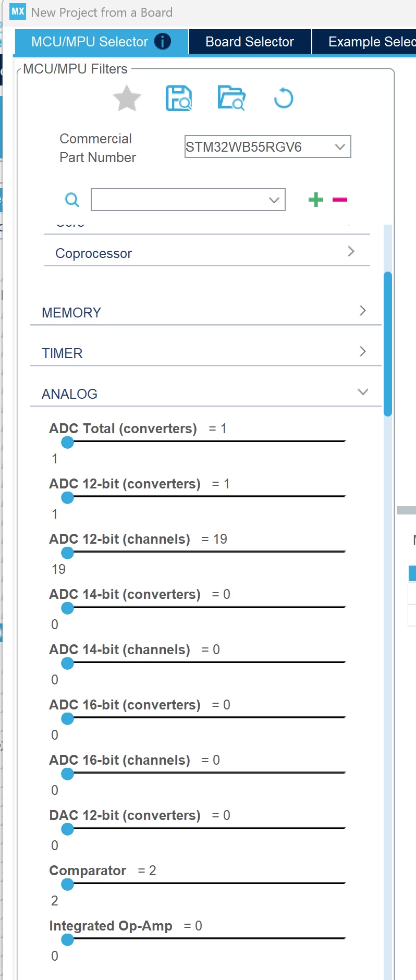Viewport: 416px width, 980px height.
Task: Open the Commercial Part Number dropdown
Action: tap(267, 146)
